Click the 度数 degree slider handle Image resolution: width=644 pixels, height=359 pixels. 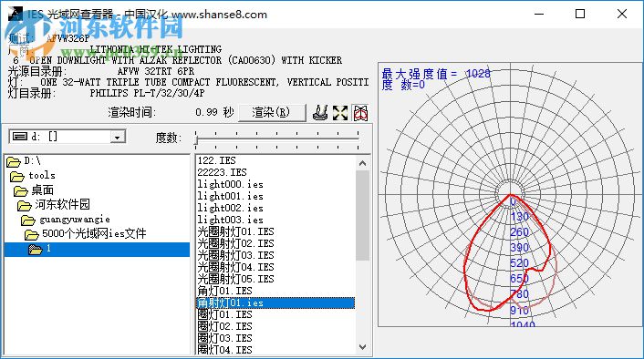[x=196, y=140]
